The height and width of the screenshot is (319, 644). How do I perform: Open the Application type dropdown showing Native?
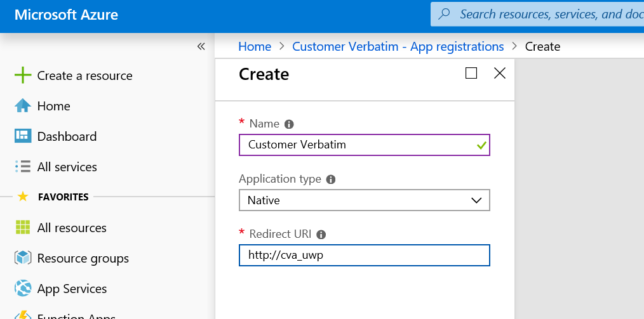[365, 200]
